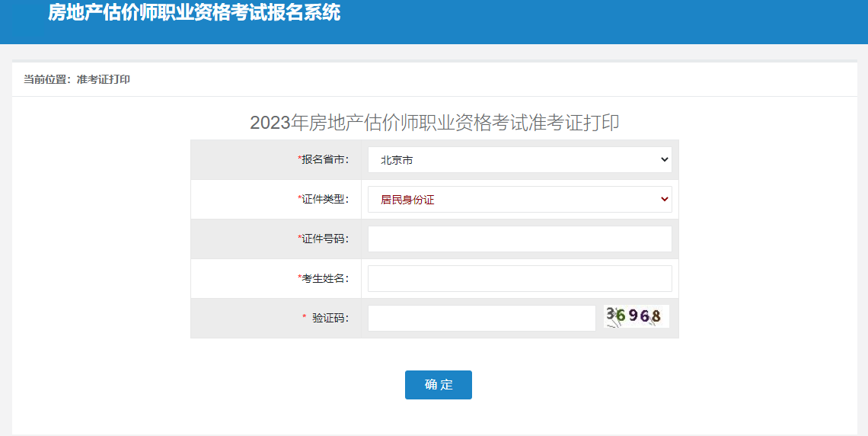868x436 pixels.
Task: Focus the 考生姓名 text box
Action: tap(519, 278)
